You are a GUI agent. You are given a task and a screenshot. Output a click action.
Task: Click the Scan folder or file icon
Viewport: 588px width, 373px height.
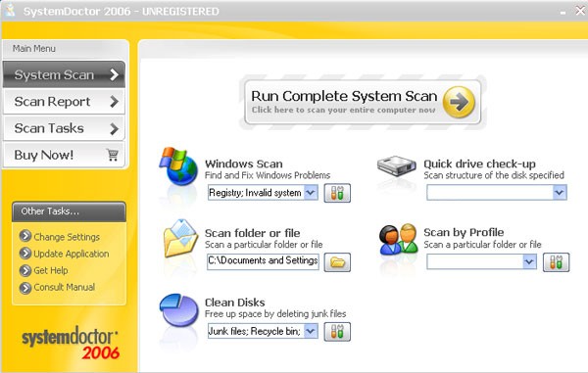[180, 238]
